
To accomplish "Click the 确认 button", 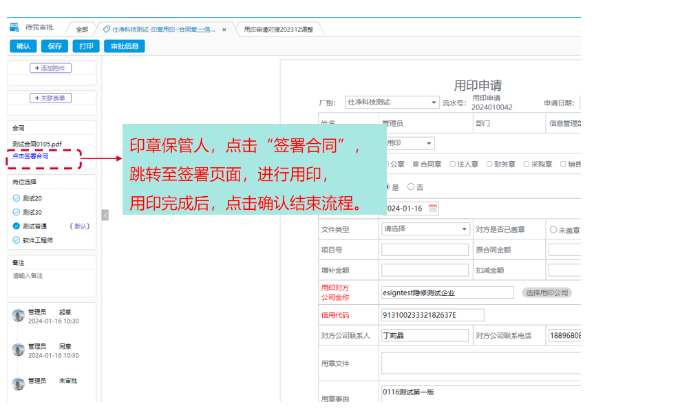I will pyautogui.click(x=23, y=46).
